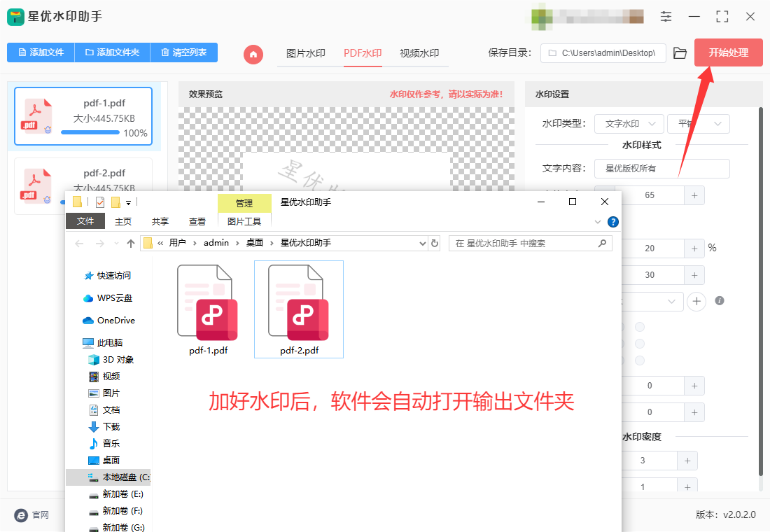Click Explorer help question mark icon
Image resolution: width=770 pixels, height=532 pixels.
coord(613,222)
